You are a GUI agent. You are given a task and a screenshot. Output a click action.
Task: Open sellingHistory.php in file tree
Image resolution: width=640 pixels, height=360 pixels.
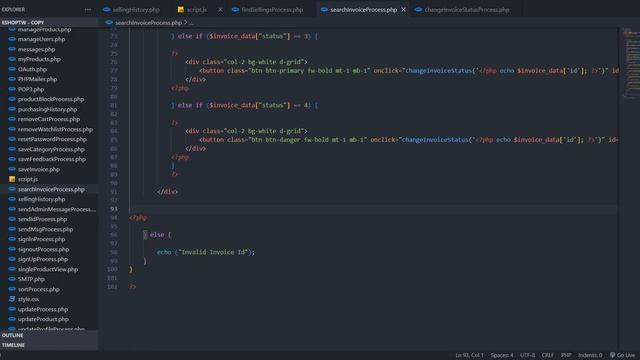[41, 199]
